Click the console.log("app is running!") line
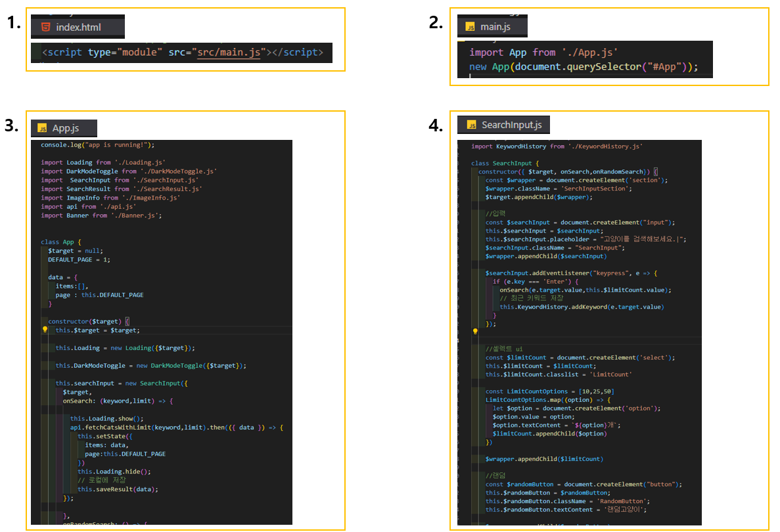This screenshot has width=780, height=532. pos(97,145)
